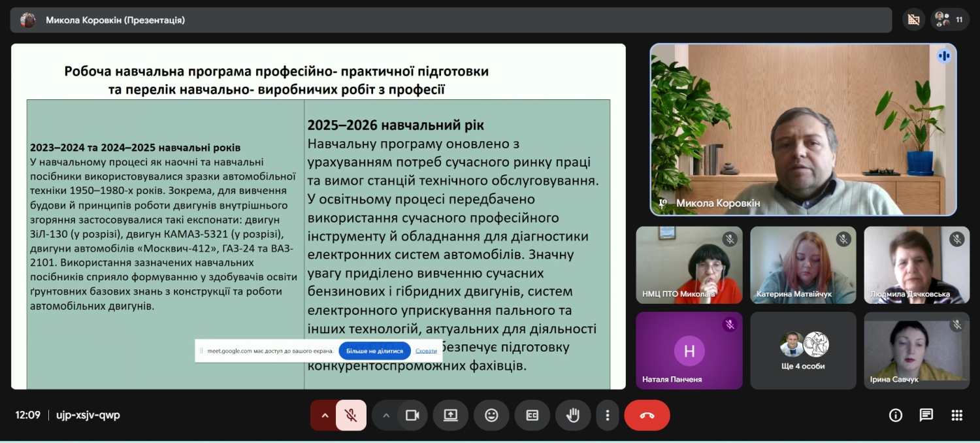This screenshot has width=980, height=443.
Task: Click the icon left of participants count
Action: coord(913,20)
